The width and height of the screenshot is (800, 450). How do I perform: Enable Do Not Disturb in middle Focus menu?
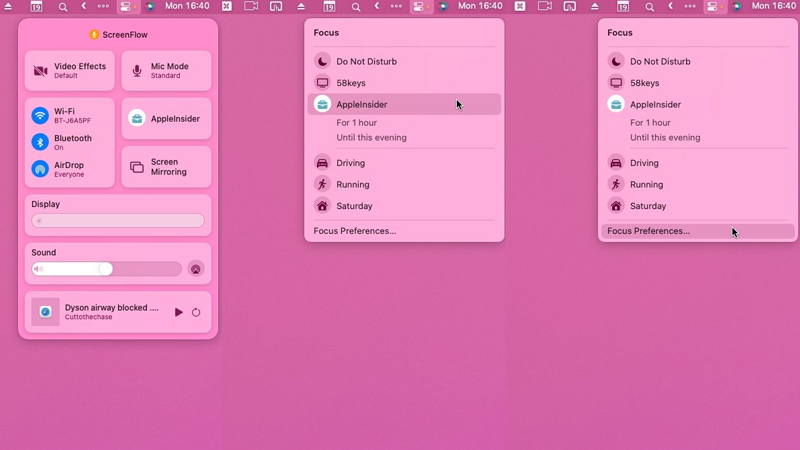pos(404,61)
